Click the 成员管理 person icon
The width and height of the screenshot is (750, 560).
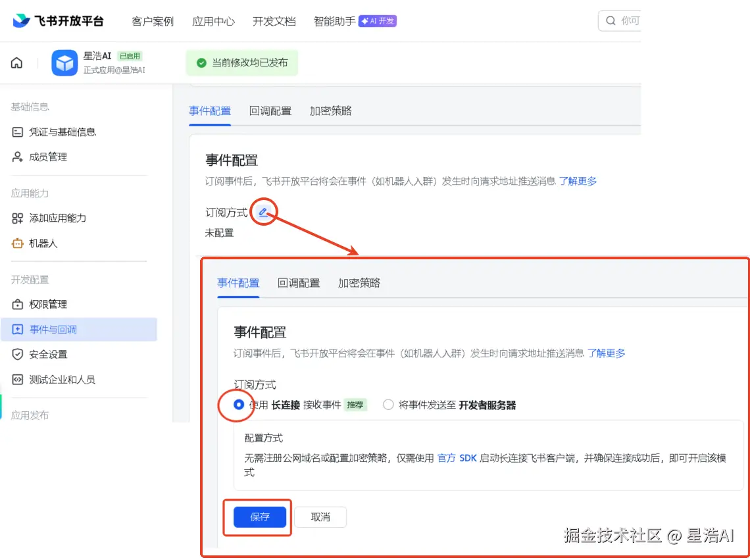pos(17,157)
